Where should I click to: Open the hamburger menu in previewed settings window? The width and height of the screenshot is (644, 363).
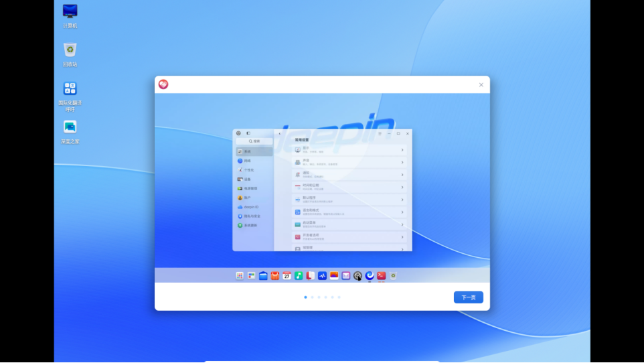(x=380, y=133)
